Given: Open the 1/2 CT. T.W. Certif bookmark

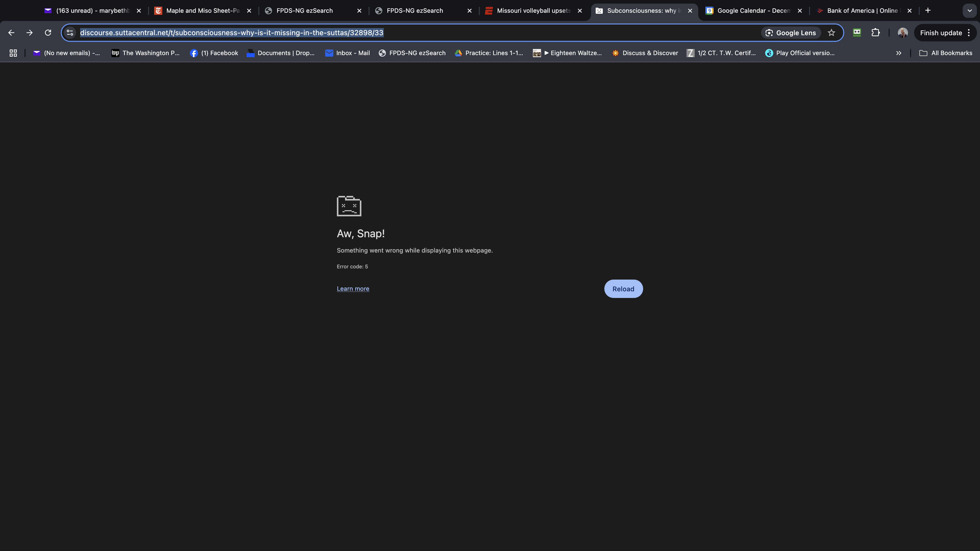Looking at the screenshot, I should tap(722, 53).
